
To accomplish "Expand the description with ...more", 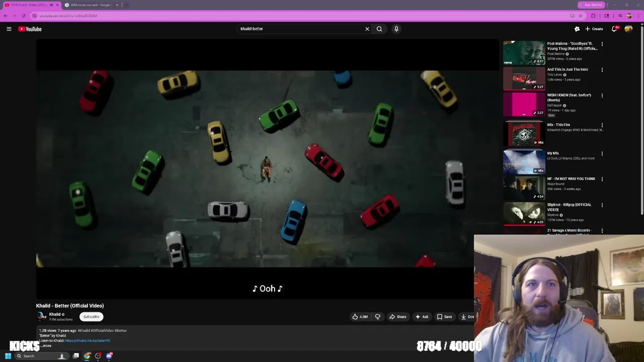I will 46,345.
